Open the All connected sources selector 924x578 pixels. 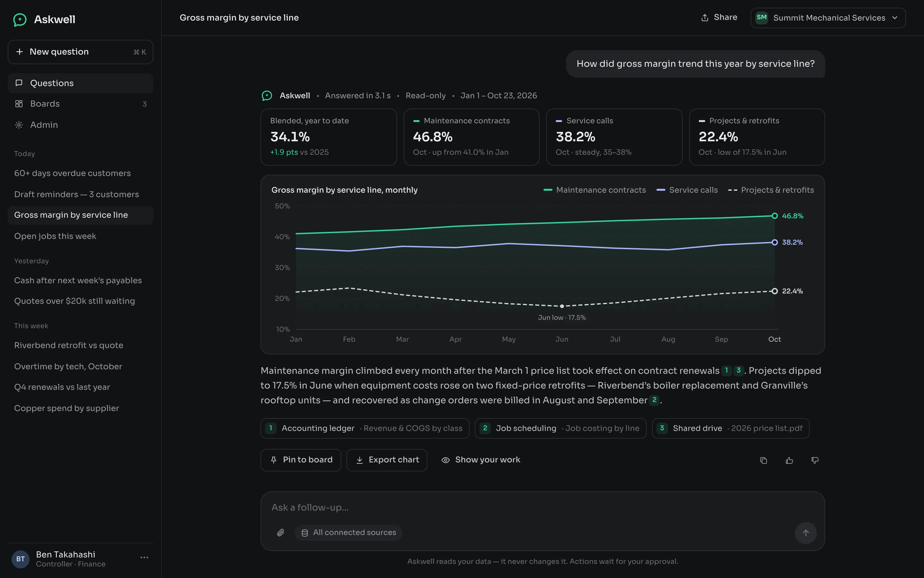pos(348,533)
